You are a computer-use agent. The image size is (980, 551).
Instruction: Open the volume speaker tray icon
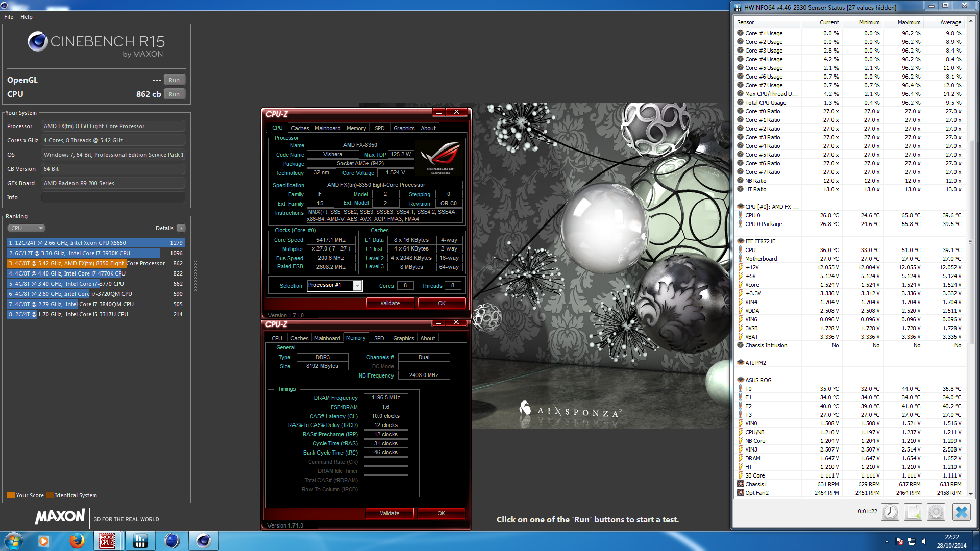coord(924,541)
